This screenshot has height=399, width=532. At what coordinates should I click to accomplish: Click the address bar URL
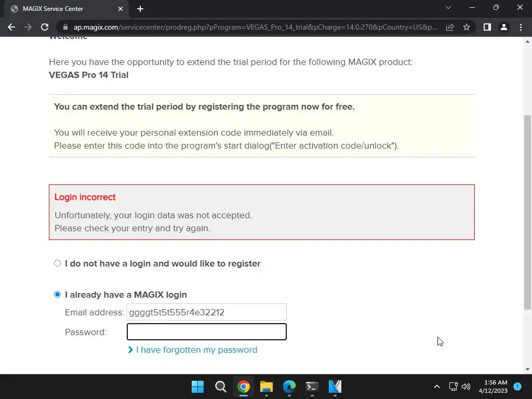click(255, 27)
